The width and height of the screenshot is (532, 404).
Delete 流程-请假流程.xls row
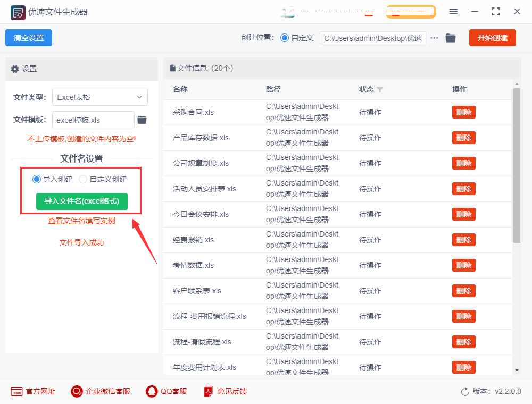click(463, 342)
